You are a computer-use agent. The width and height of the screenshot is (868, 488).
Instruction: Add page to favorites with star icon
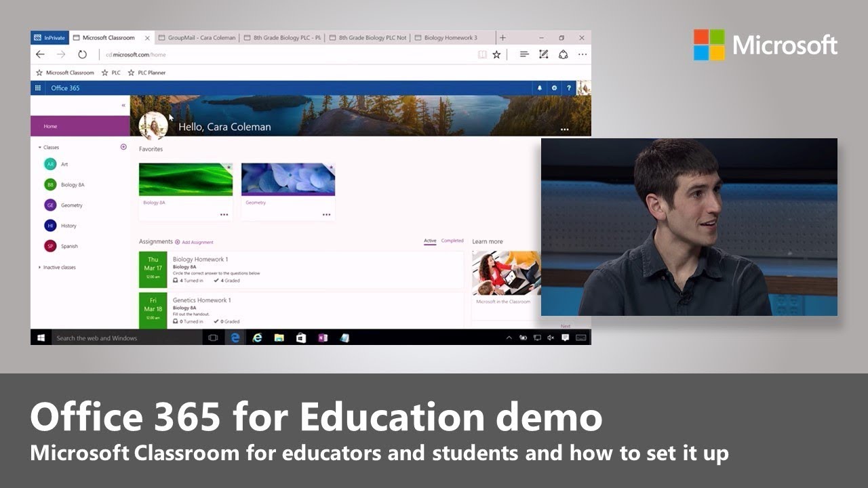coord(496,54)
